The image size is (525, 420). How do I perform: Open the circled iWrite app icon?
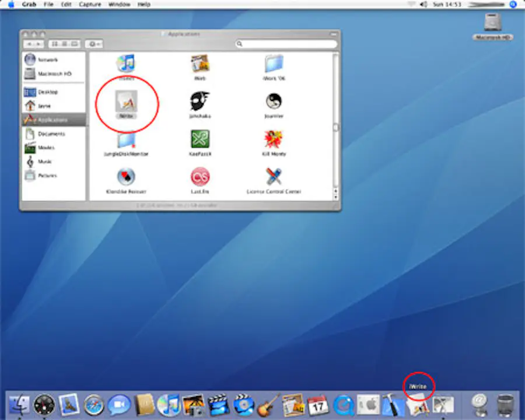click(x=126, y=103)
